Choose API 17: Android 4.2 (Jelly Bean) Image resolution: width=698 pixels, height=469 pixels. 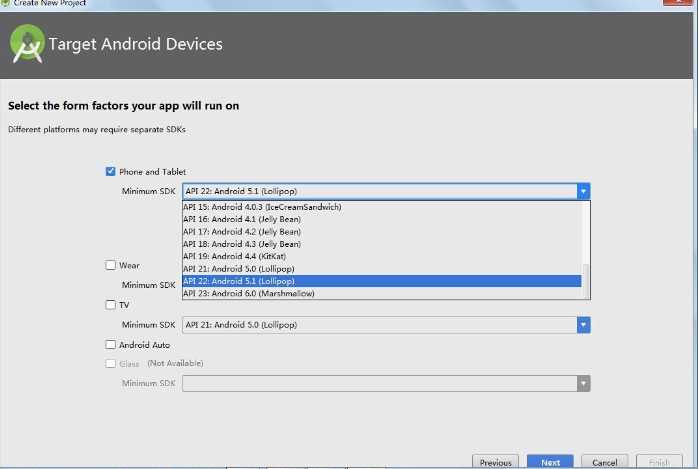click(x=382, y=232)
